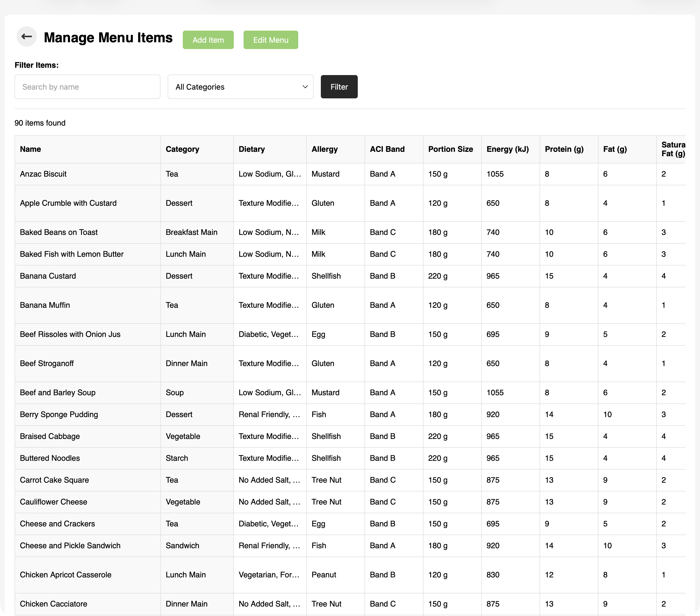Open the All Categories dropdown

coord(240,86)
